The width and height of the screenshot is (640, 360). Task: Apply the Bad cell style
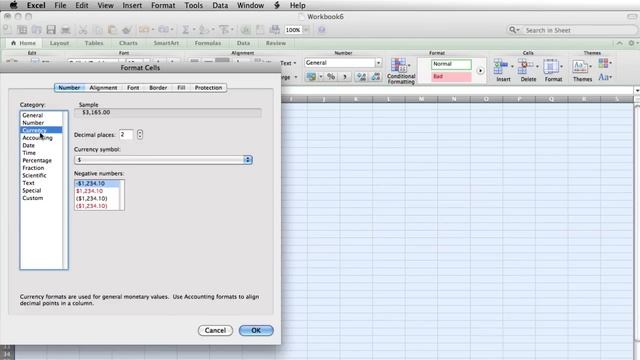coord(451,77)
